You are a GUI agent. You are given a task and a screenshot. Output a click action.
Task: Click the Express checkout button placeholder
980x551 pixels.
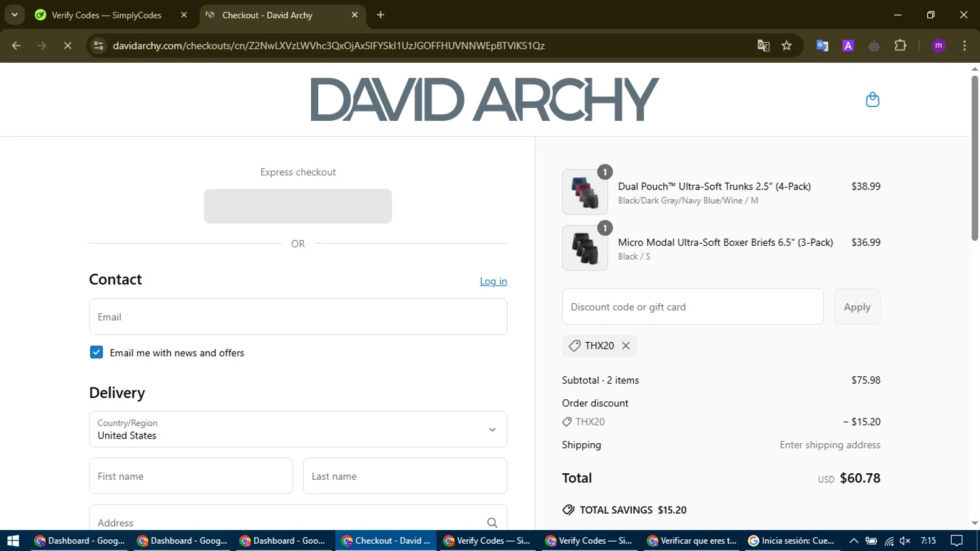(x=298, y=207)
